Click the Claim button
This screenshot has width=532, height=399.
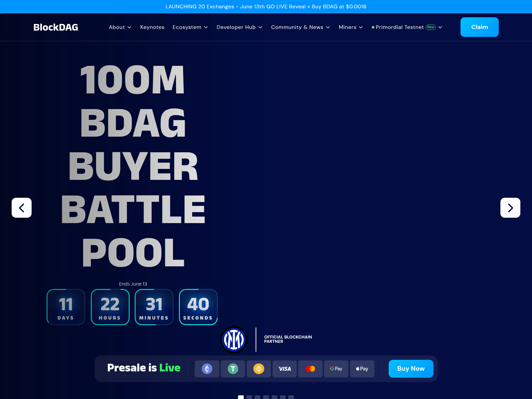pyautogui.click(x=479, y=27)
